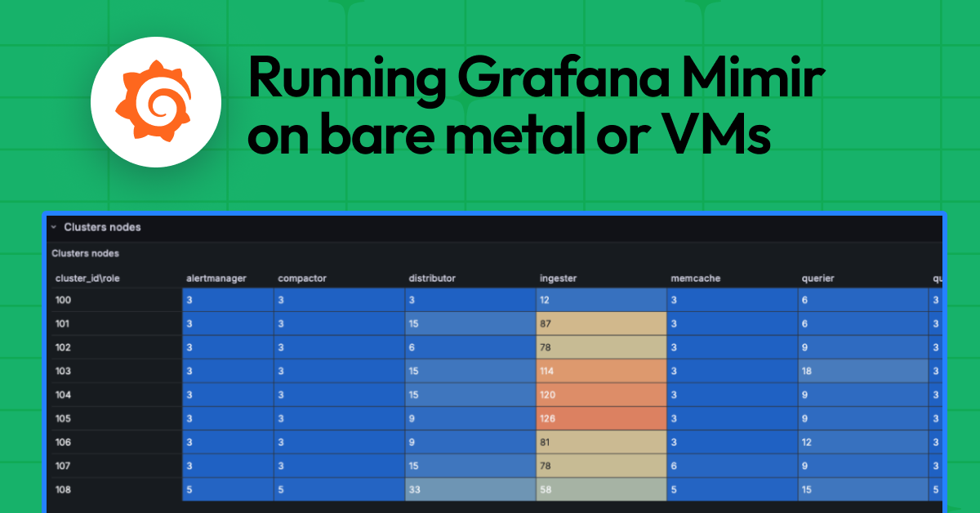Click the compactor column header

coord(301,279)
